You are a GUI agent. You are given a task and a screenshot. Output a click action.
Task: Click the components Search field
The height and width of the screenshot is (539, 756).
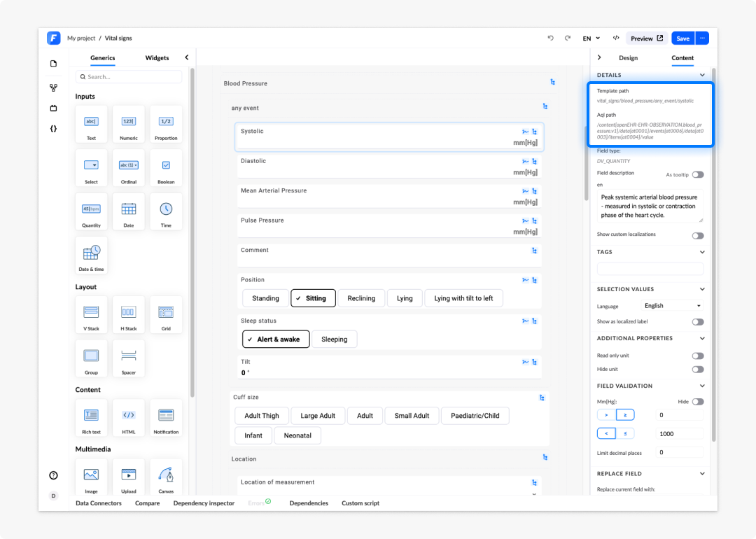[129, 77]
